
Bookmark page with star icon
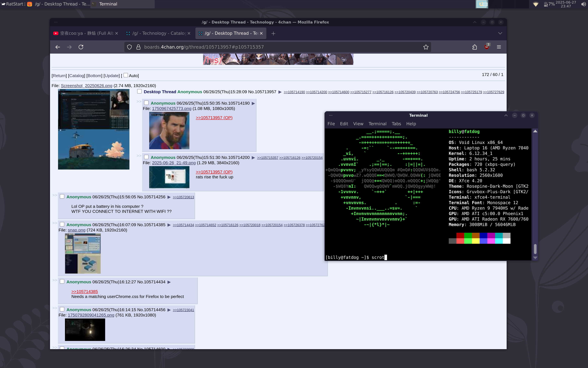(x=426, y=47)
